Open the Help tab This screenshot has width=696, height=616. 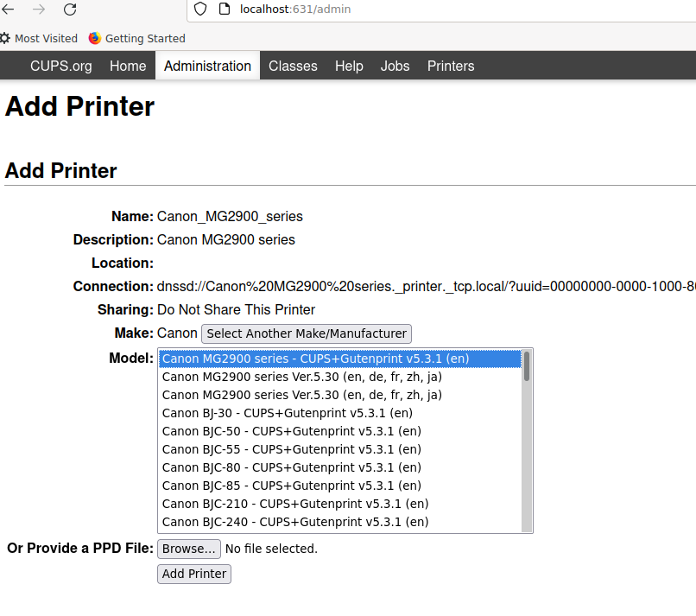pos(349,66)
